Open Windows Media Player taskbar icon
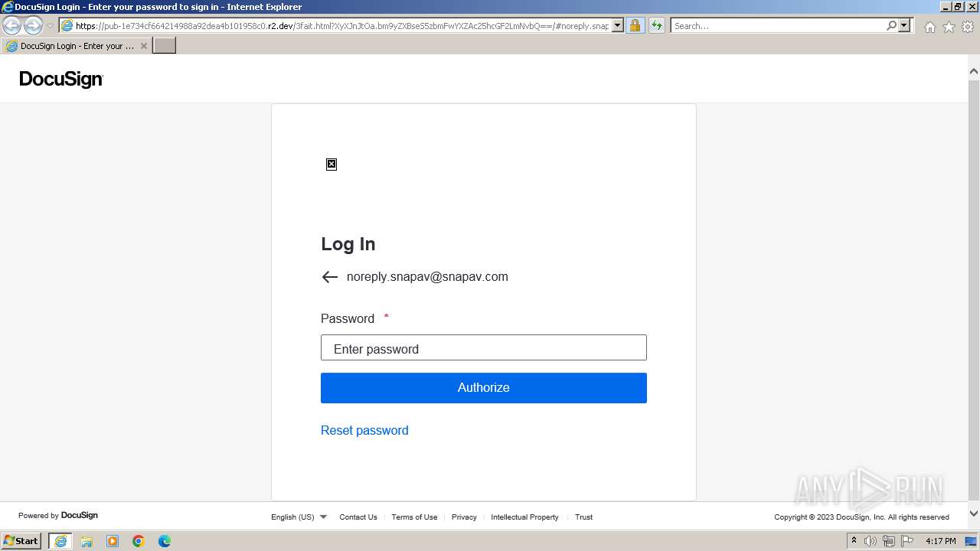 click(x=113, y=541)
